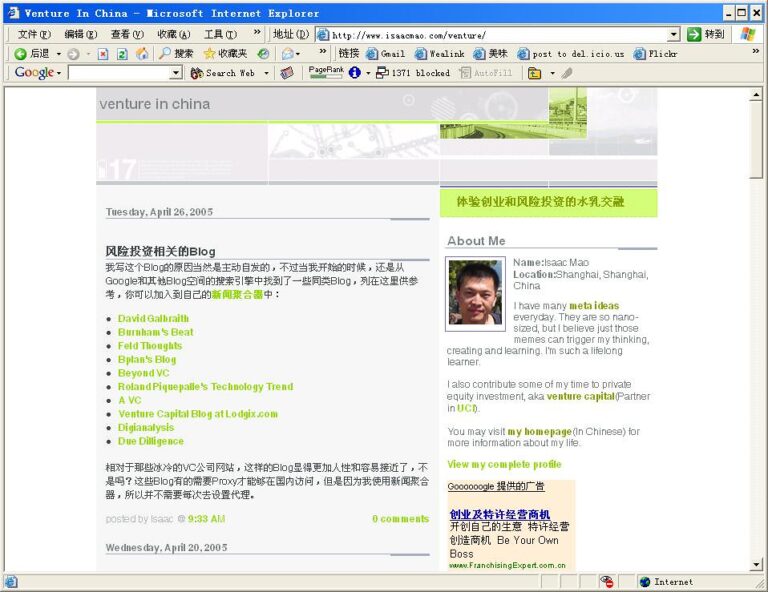
Task: Click the vertical scrollbar down arrow
Action: (x=756, y=565)
